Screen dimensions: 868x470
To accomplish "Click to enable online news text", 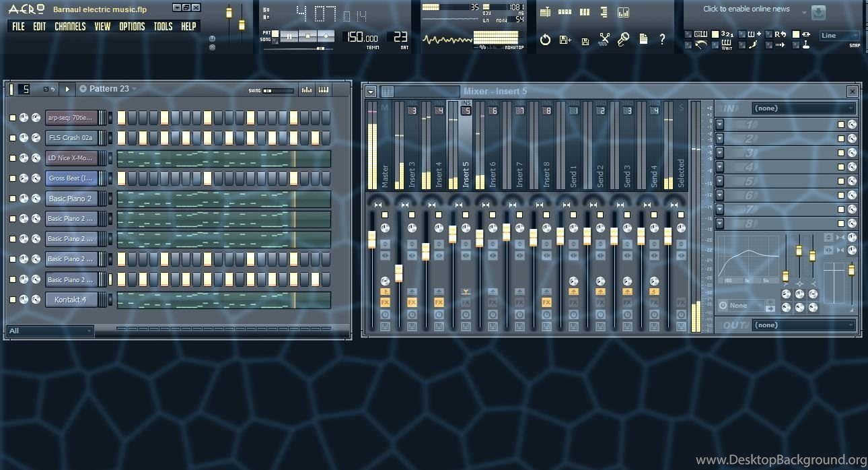I will pos(746,9).
